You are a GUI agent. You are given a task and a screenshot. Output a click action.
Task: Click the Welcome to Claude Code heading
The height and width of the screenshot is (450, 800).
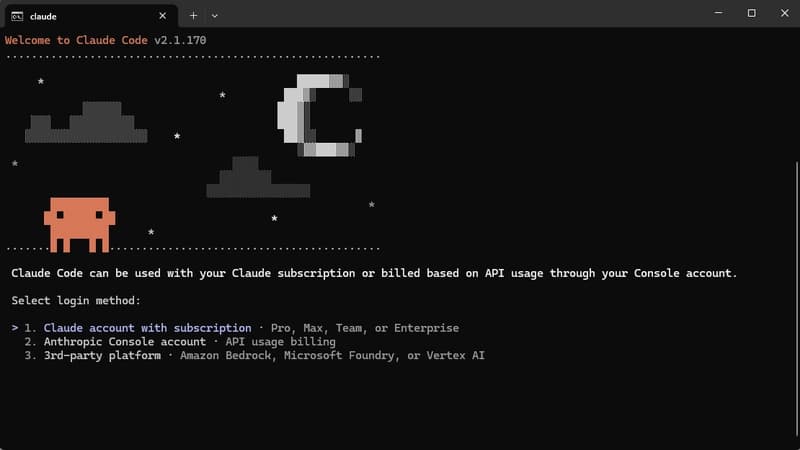click(x=77, y=40)
